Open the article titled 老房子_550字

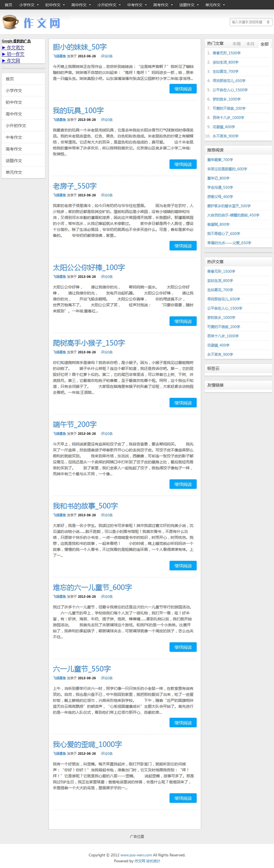75,186
